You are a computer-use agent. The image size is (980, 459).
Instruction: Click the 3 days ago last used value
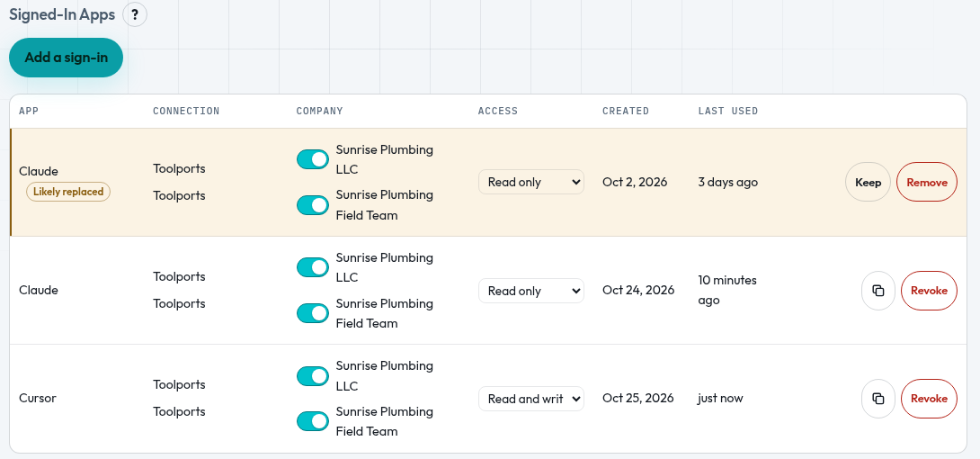(728, 182)
